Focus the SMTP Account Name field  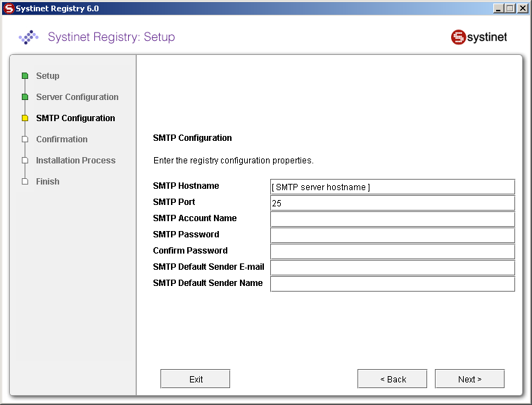[x=393, y=219]
